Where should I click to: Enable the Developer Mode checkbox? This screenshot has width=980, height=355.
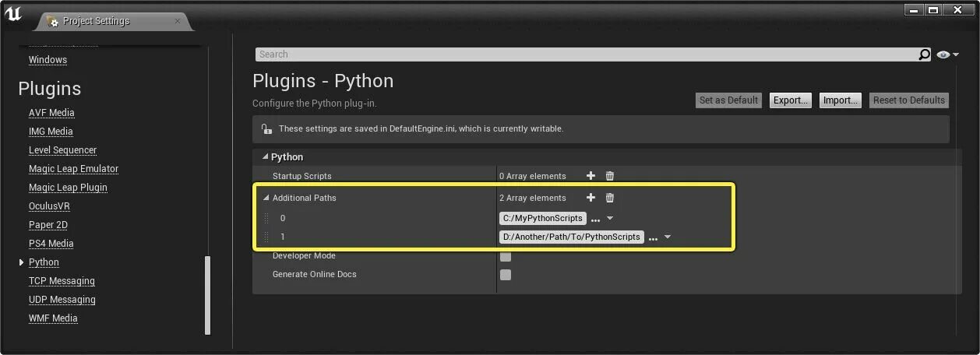tap(506, 256)
